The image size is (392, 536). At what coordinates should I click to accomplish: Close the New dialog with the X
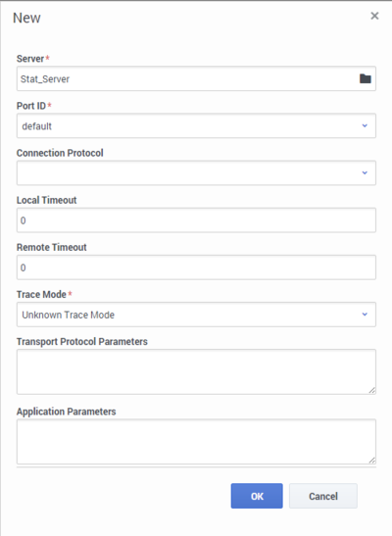point(374,16)
